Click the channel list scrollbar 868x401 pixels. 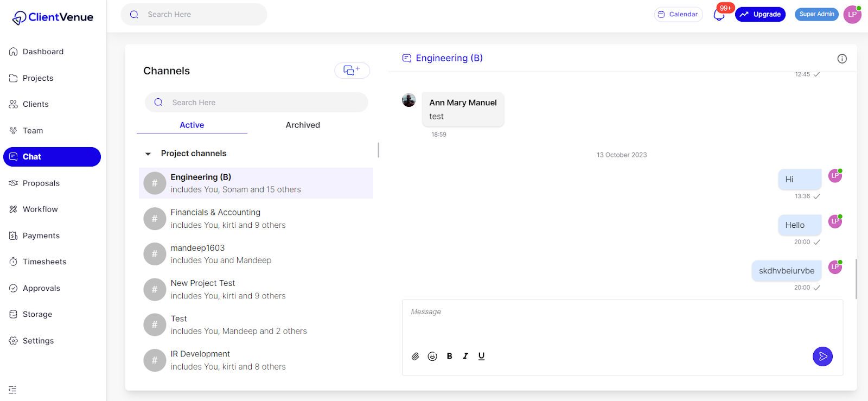pyautogui.click(x=378, y=150)
